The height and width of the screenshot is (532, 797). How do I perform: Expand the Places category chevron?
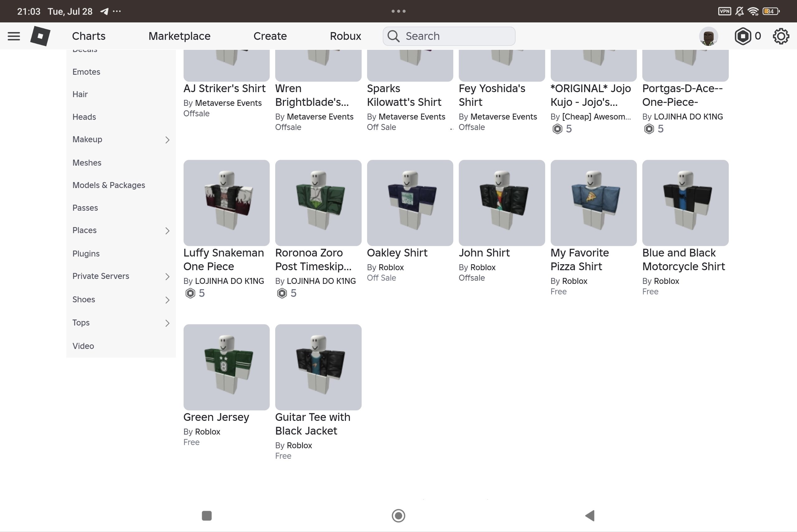167,231
